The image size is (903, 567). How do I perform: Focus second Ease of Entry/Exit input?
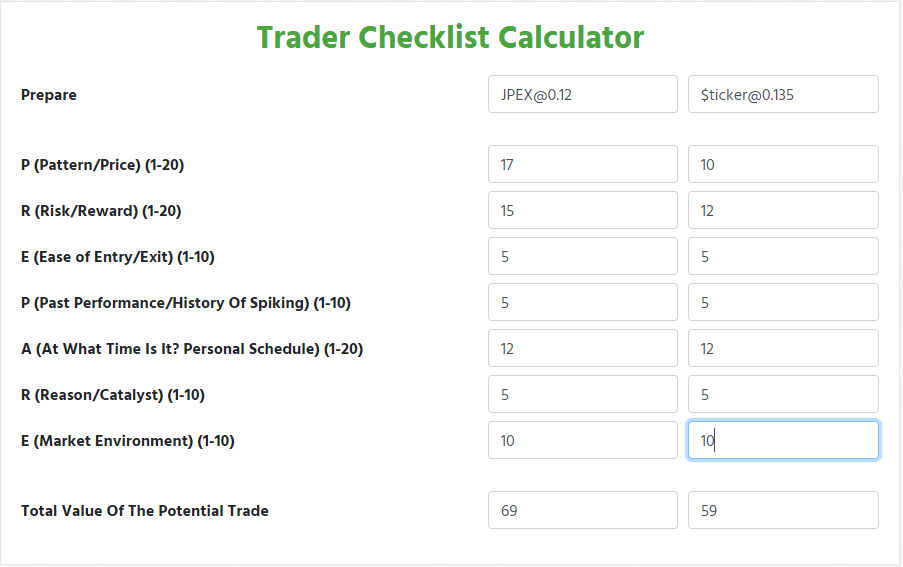click(783, 256)
